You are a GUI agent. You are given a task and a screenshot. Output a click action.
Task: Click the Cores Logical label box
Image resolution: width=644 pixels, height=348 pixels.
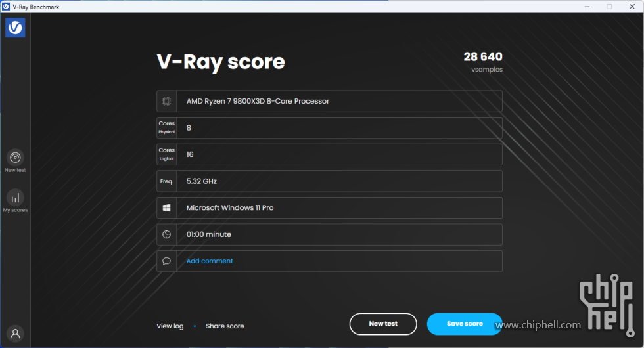[x=167, y=154]
